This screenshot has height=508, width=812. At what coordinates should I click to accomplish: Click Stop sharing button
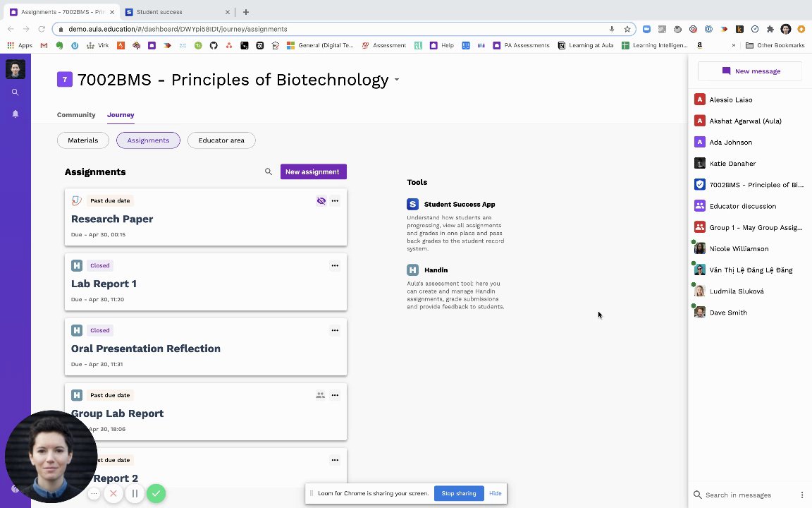coord(459,493)
